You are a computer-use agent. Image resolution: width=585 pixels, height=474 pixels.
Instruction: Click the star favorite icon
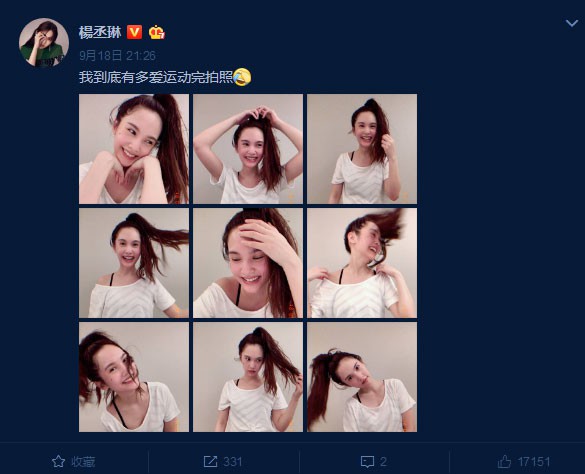(59, 462)
